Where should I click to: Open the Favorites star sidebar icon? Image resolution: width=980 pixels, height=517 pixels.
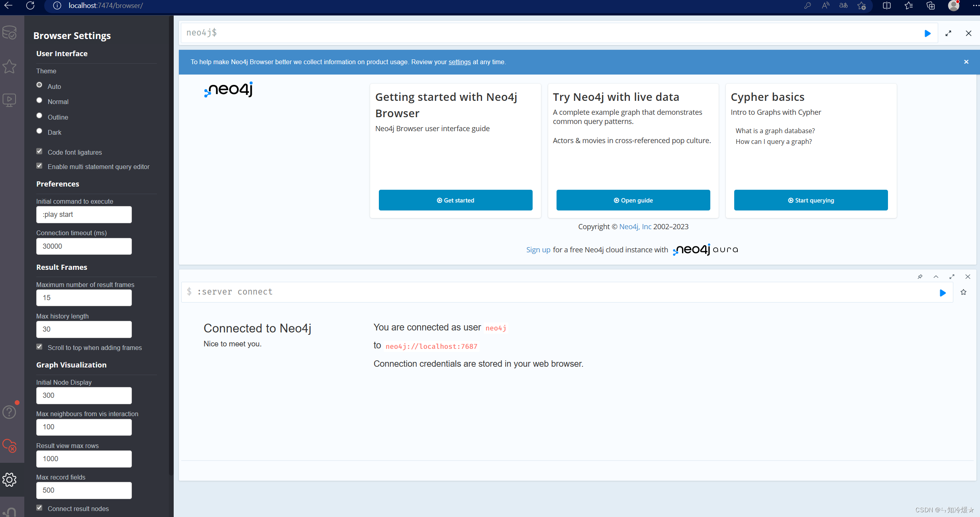pyautogui.click(x=10, y=66)
